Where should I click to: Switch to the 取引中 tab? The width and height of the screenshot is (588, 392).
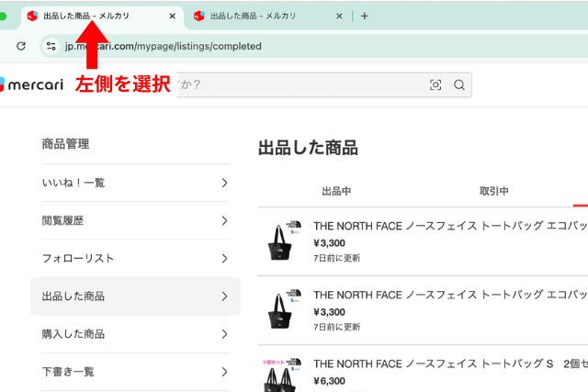(x=493, y=191)
